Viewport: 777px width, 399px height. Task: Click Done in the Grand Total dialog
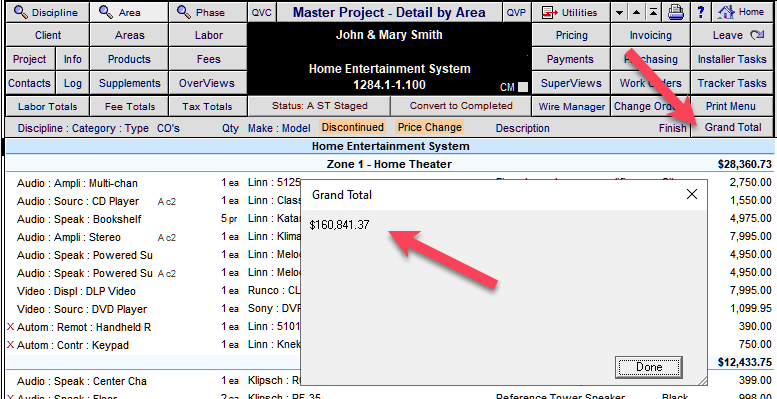click(x=649, y=367)
